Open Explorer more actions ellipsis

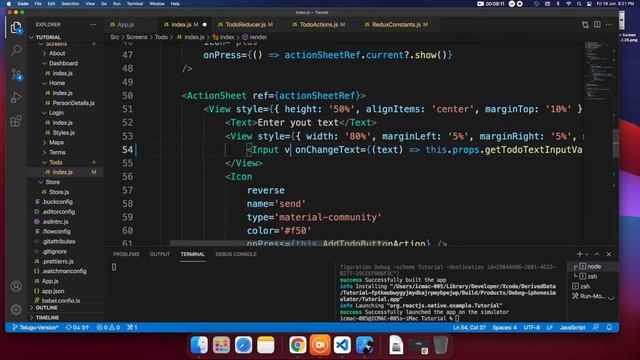point(93,24)
